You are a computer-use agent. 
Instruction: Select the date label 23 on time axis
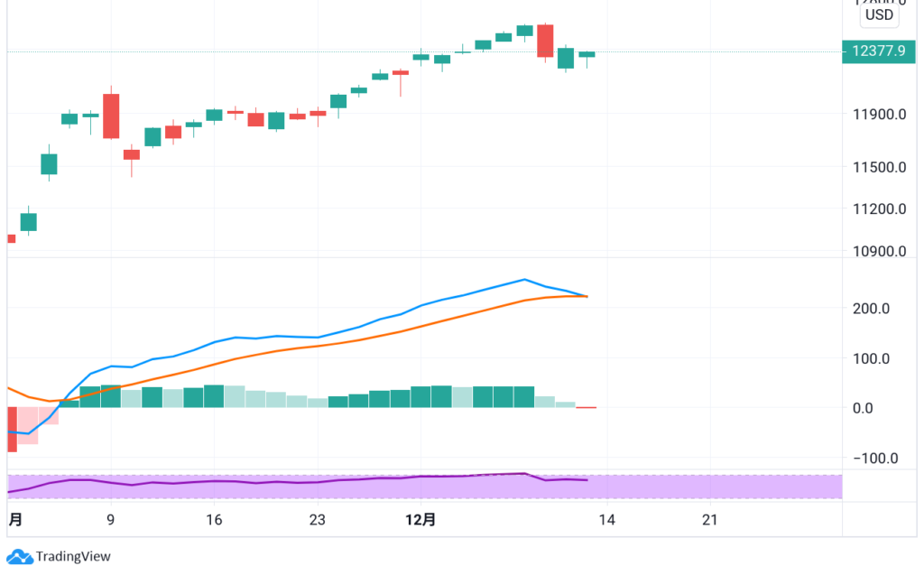pyautogui.click(x=317, y=520)
